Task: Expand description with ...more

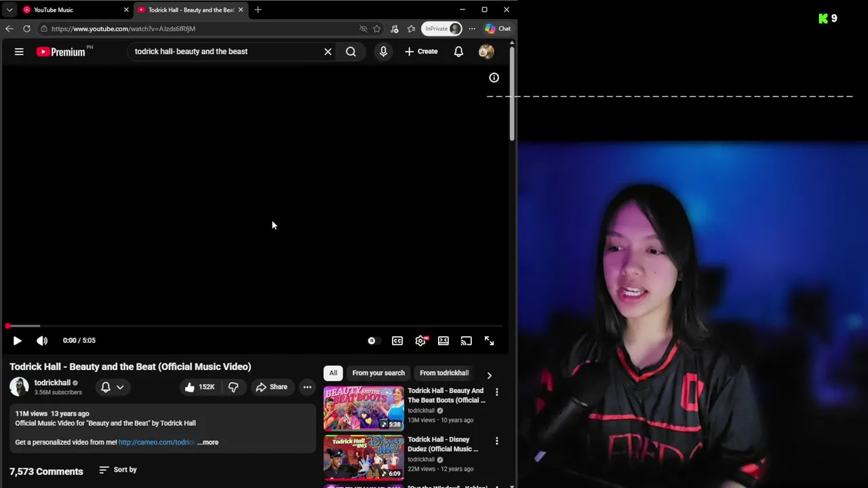Action: tap(208, 443)
